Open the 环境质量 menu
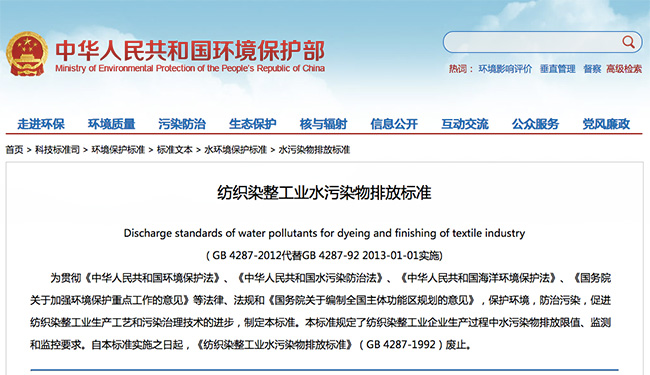 (x=112, y=124)
